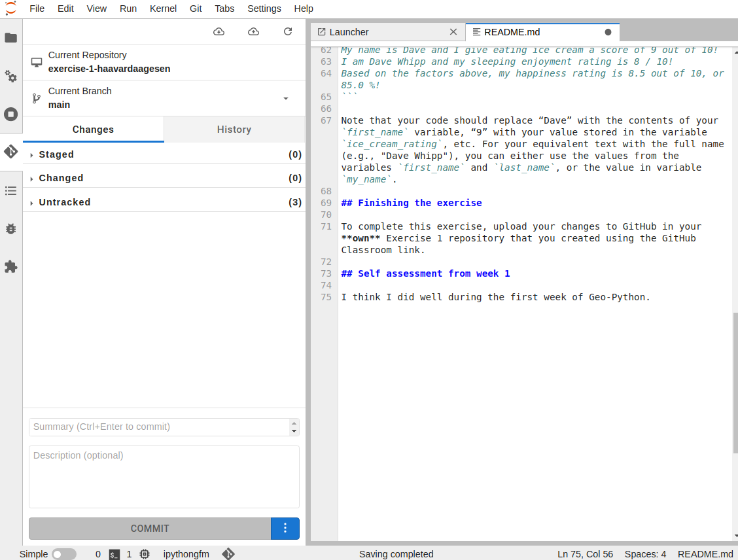Open the Edit menu
Screen dimensions: 738x560
pyautogui.click(x=65, y=9)
